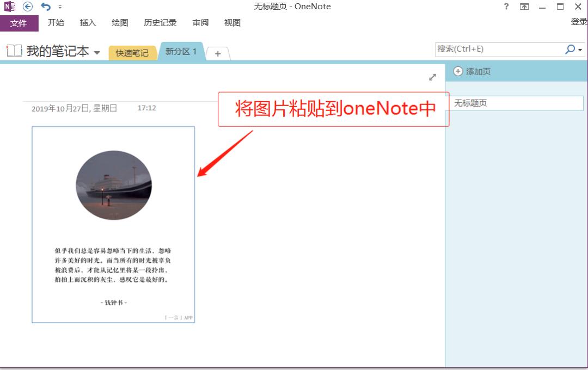Open the Help question mark
The image size is (588, 370).
[x=506, y=7]
